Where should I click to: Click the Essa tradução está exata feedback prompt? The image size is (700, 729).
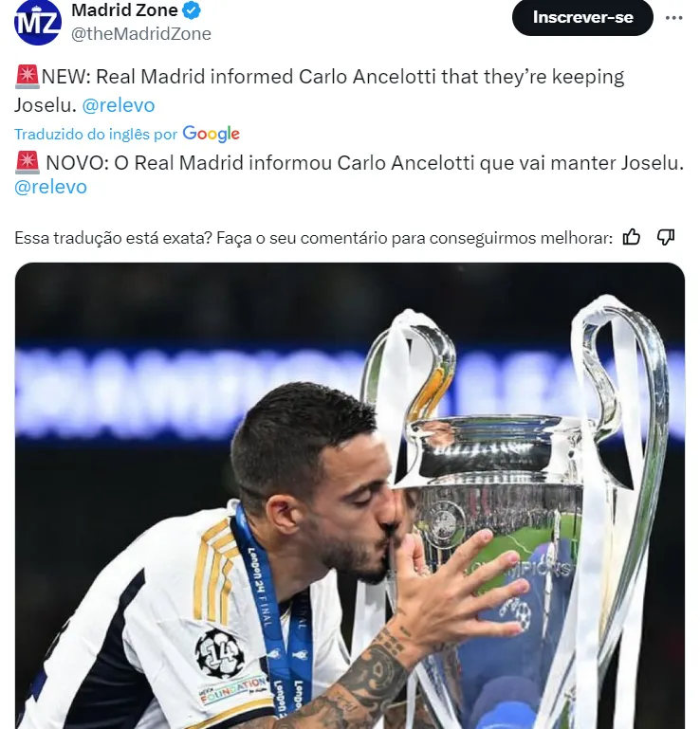pyautogui.click(x=314, y=238)
